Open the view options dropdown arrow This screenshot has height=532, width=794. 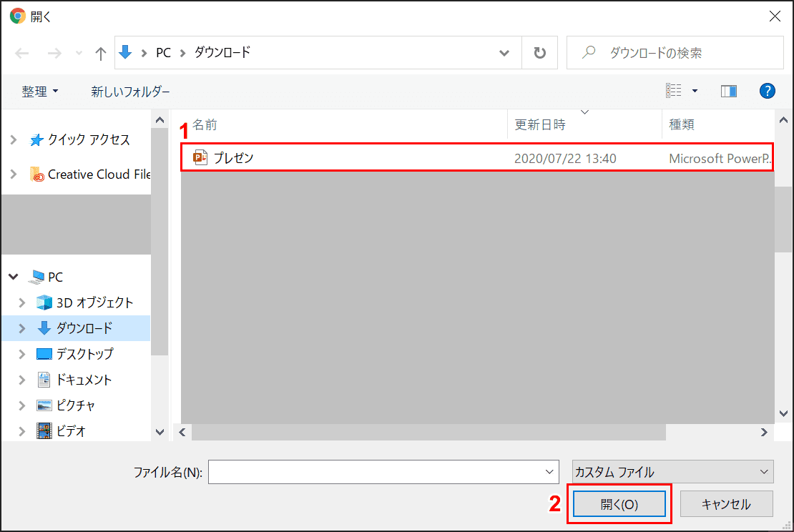[695, 91]
